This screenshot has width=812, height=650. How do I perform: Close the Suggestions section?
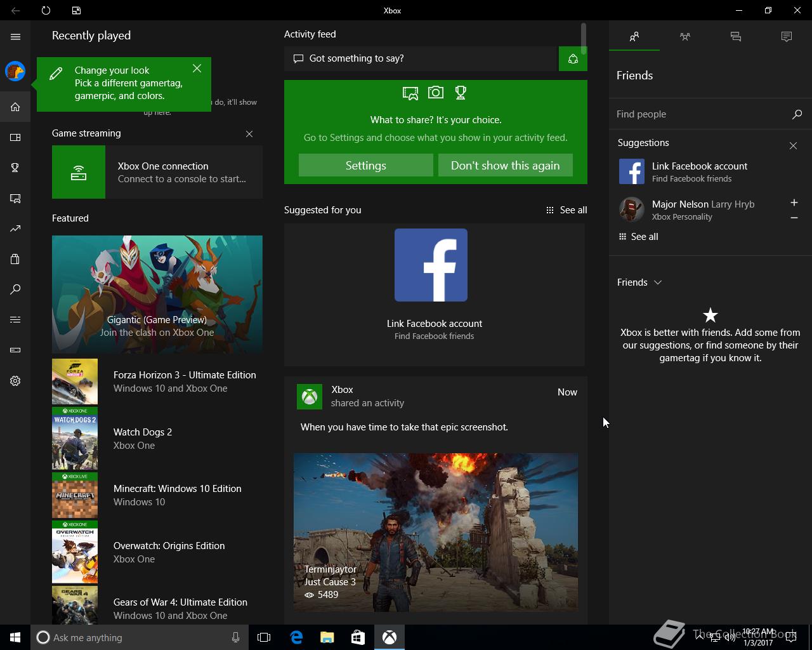click(793, 146)
